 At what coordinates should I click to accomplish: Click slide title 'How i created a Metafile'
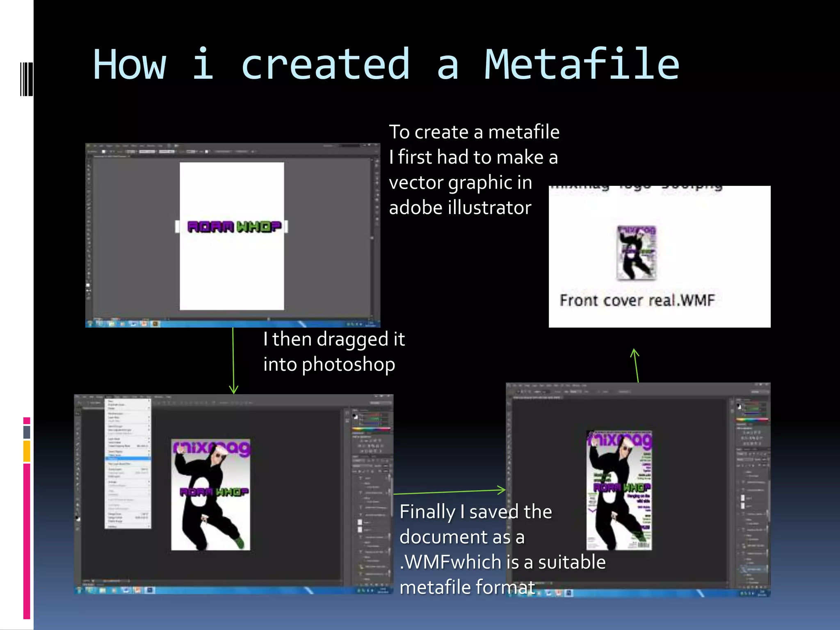point(386,64)
